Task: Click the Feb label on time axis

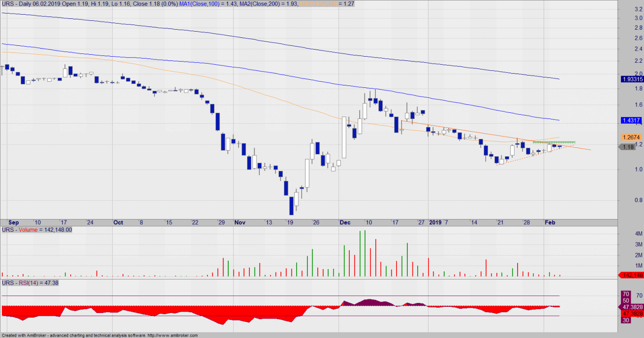Action: click(x=550, y=222)
